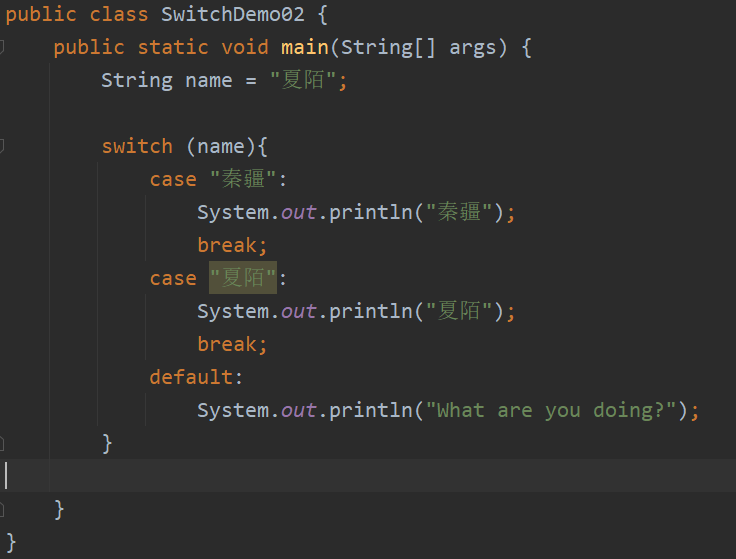The height and width of the screenshot is (559, 736).
Task: Click the break statement after println 夏陌
Action: [x=232, y=344]
